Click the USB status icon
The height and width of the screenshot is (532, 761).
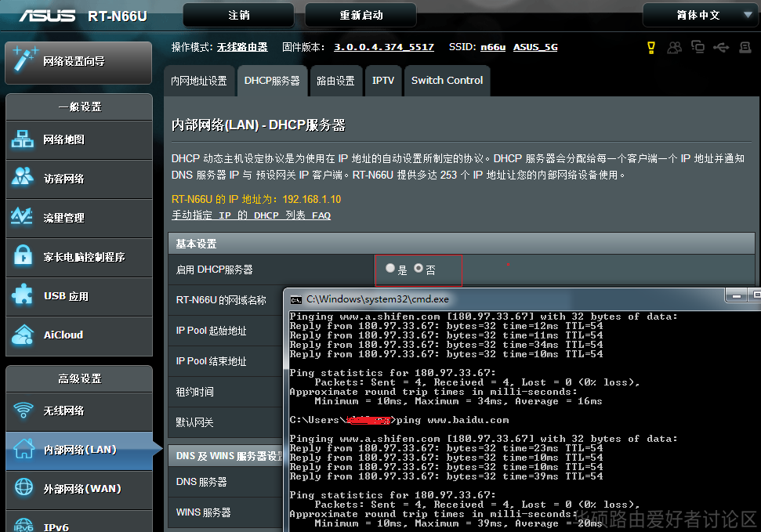721,47
